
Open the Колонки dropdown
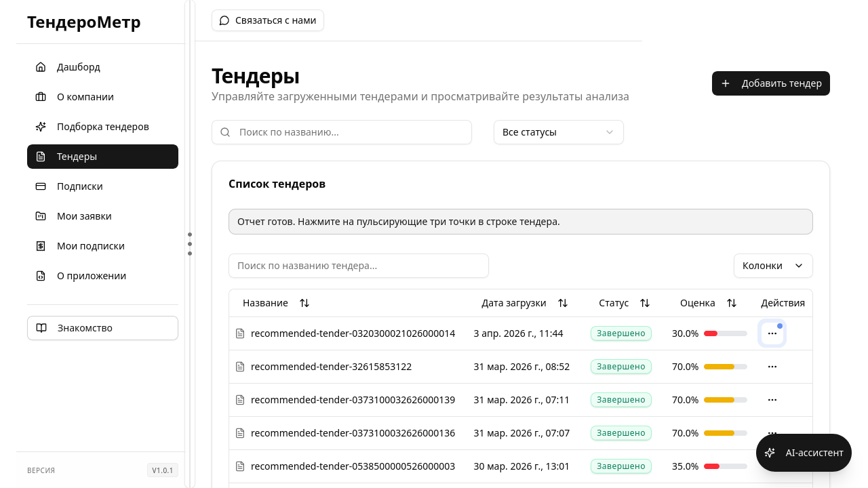click(x=773, y=266)
